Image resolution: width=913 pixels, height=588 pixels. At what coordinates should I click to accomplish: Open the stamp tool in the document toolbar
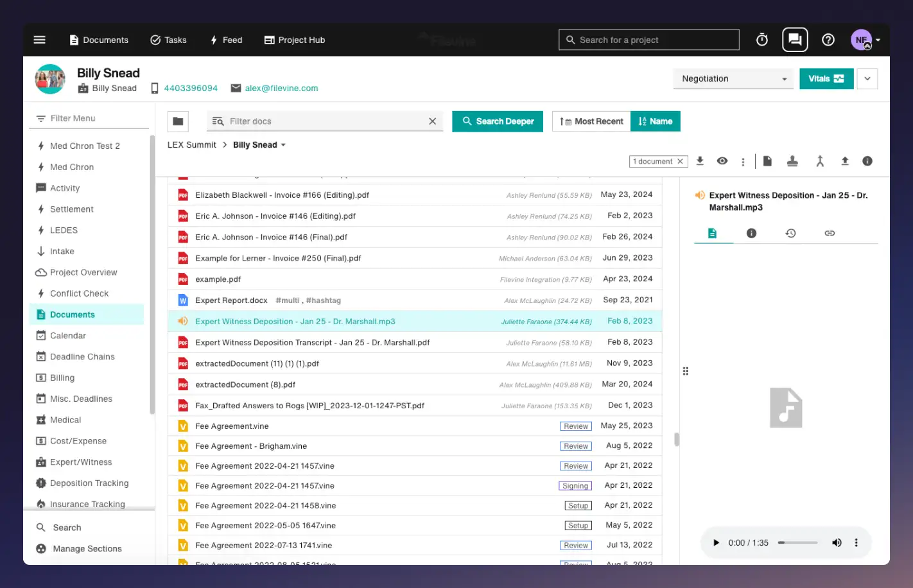pyautogui.click(x=792, y=160)
